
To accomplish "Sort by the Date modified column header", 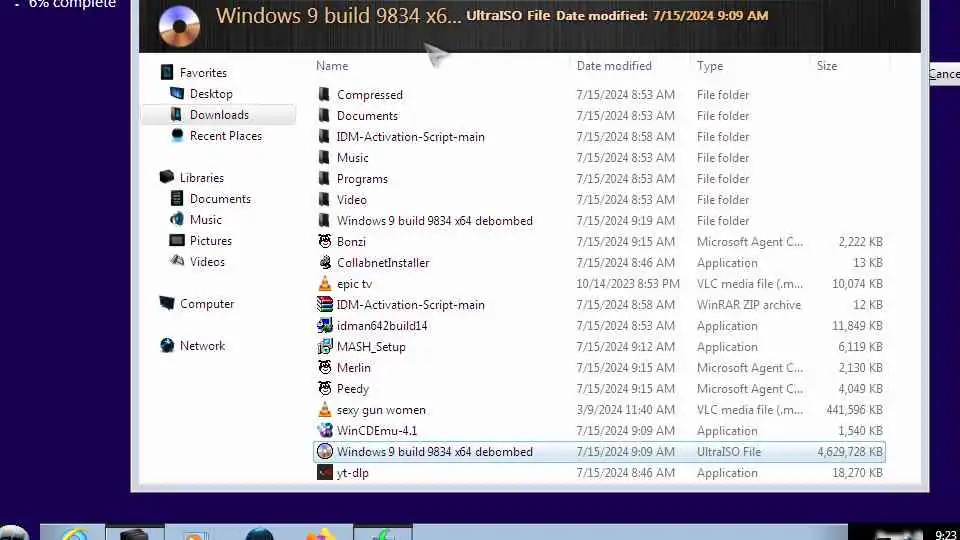I will (x=614, y=66).
